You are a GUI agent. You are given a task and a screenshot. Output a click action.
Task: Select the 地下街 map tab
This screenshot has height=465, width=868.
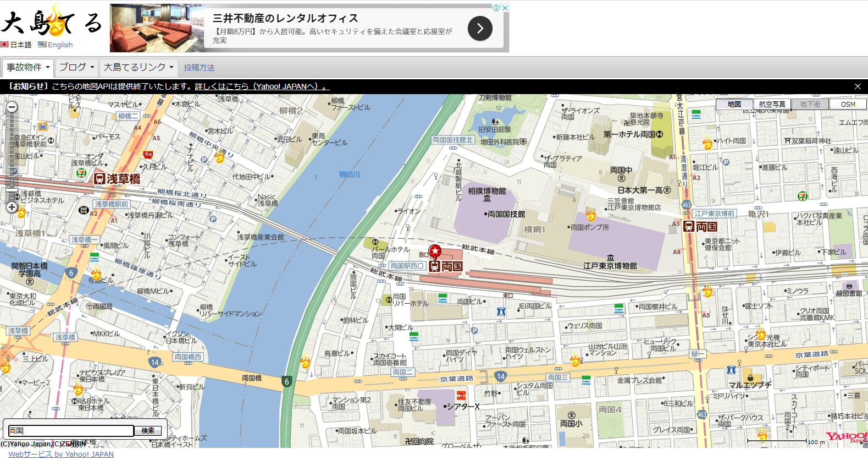(810, 104)
